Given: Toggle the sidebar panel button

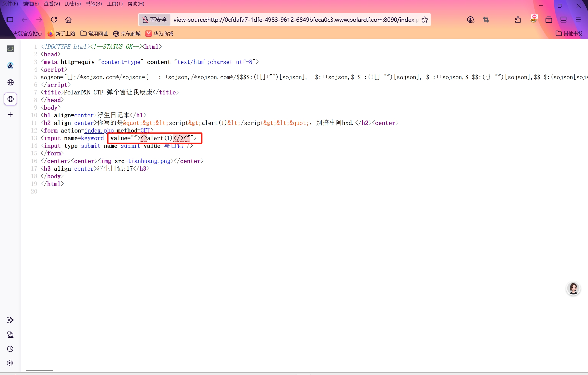Looking at the screenshot, I should pos(10,20).
